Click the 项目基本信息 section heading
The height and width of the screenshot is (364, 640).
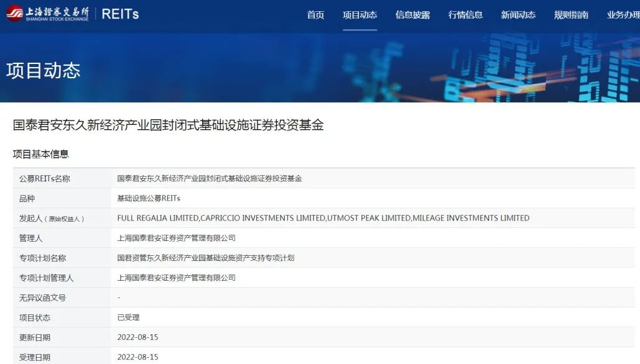[41, 154]
